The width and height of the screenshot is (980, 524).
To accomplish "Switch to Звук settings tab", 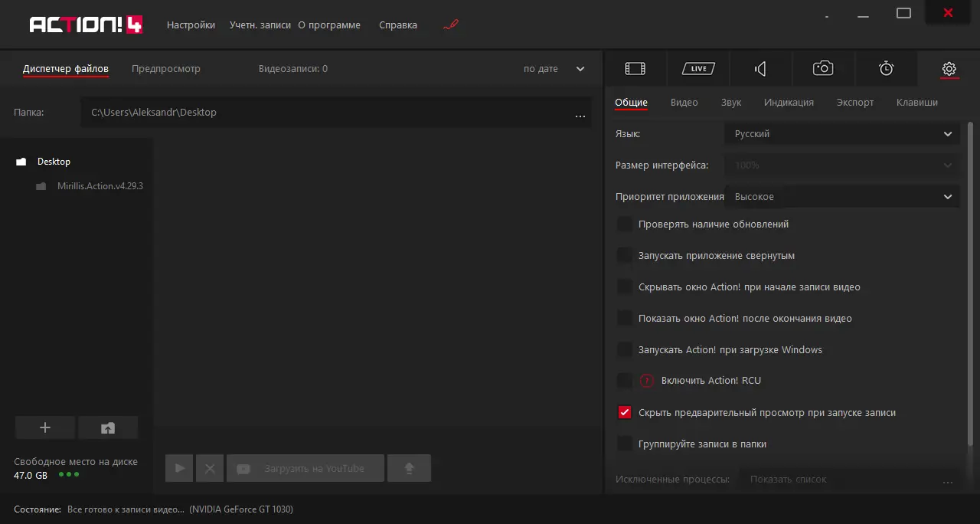I will (731, 103).
